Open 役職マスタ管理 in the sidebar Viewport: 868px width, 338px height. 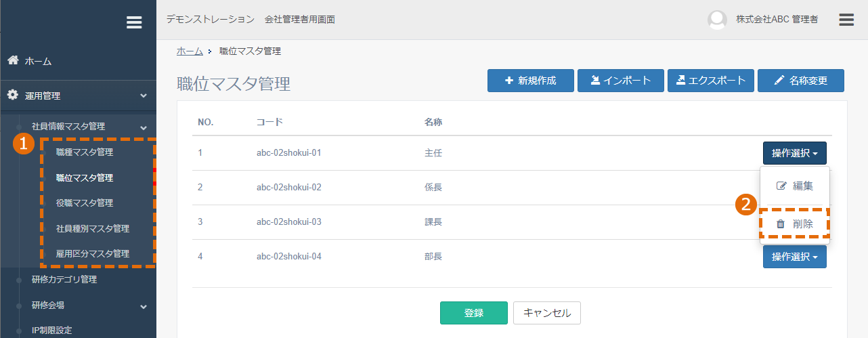[85, 203]
